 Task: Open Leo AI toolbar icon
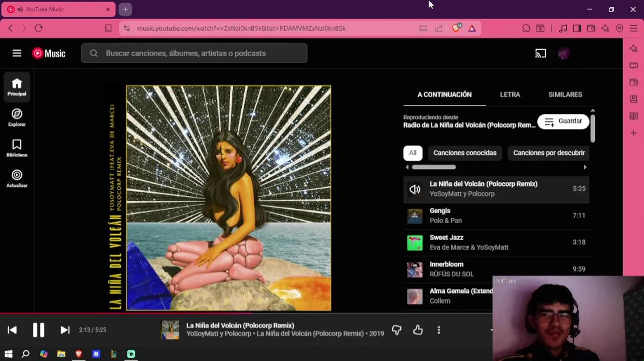pyautogui.click(x=605, y=29)
